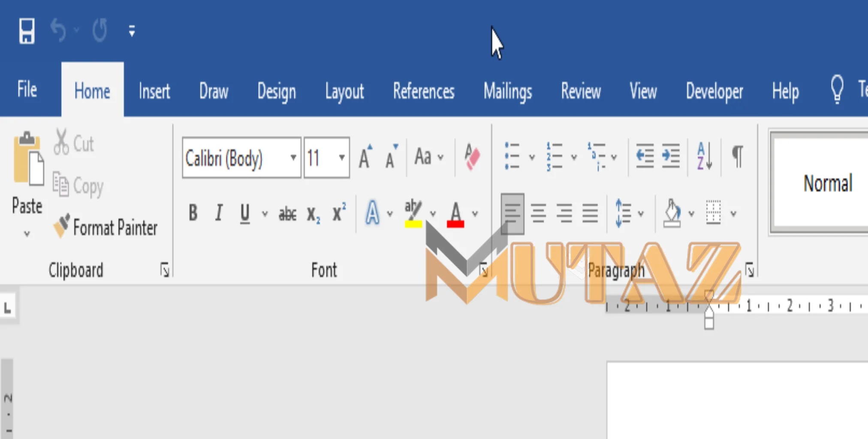Open the Developer tab

click(x=714, y=92)
